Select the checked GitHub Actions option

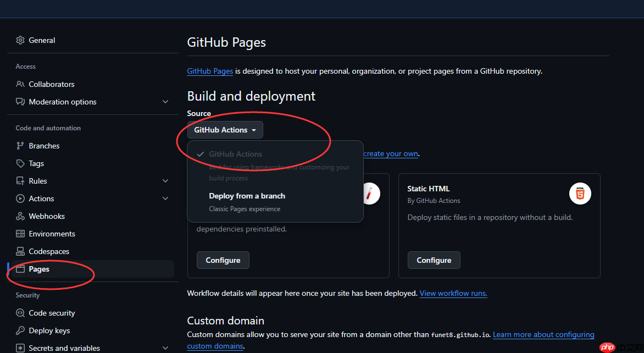(235, 155)
